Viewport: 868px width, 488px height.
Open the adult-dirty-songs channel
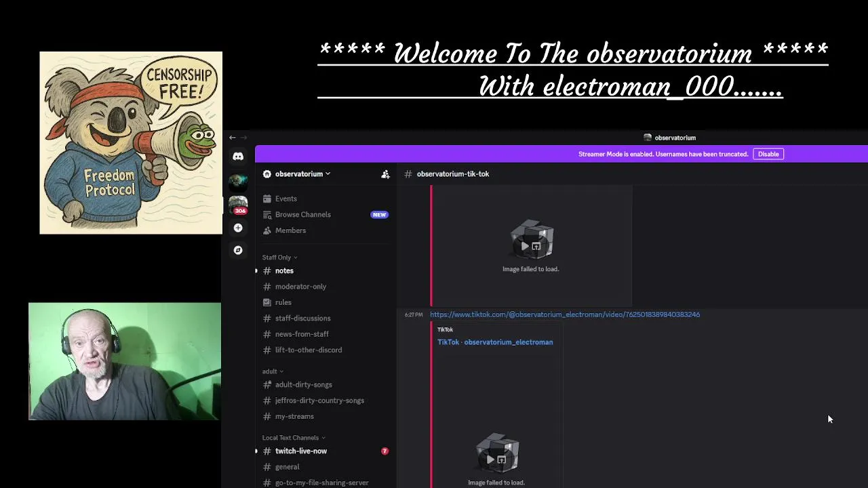coord(325,384)
